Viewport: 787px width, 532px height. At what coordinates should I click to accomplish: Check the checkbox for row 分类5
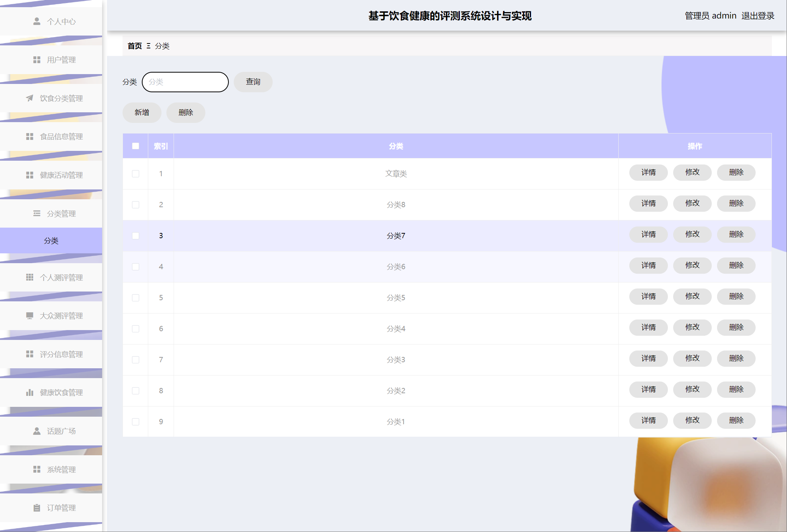click(x=135, y=298)
